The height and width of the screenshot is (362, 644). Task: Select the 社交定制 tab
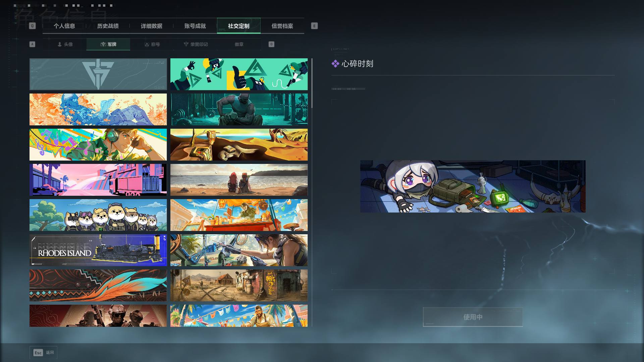click(x=239, y=26)
